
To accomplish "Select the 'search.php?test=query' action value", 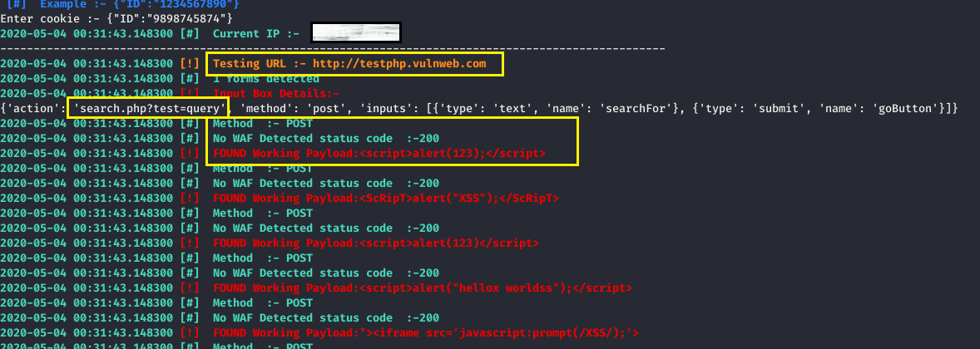I will click(x=149, y=109).
